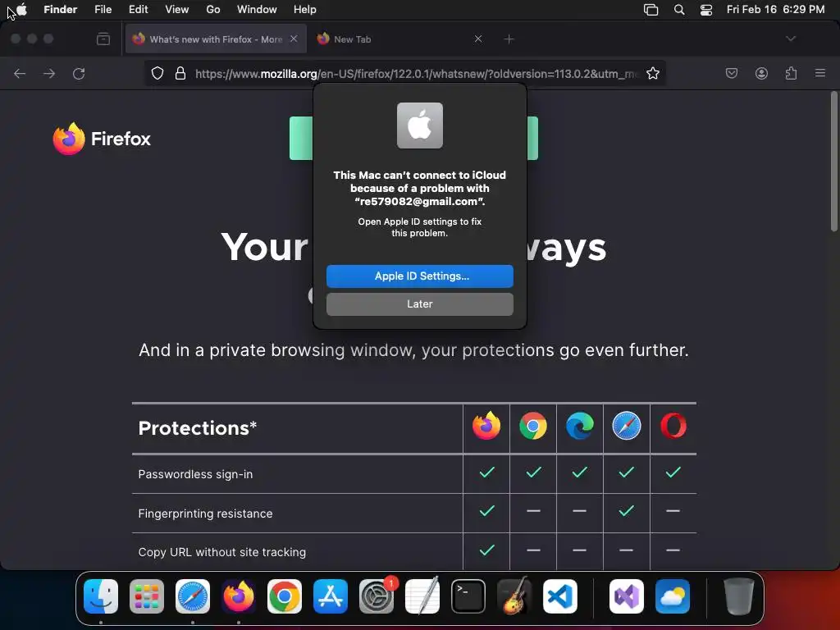Expand the list all tabs chevron

click(791, 39)
